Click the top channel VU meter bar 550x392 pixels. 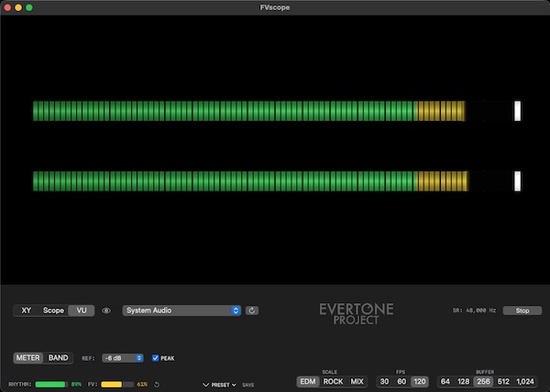[x=249, y=111]
